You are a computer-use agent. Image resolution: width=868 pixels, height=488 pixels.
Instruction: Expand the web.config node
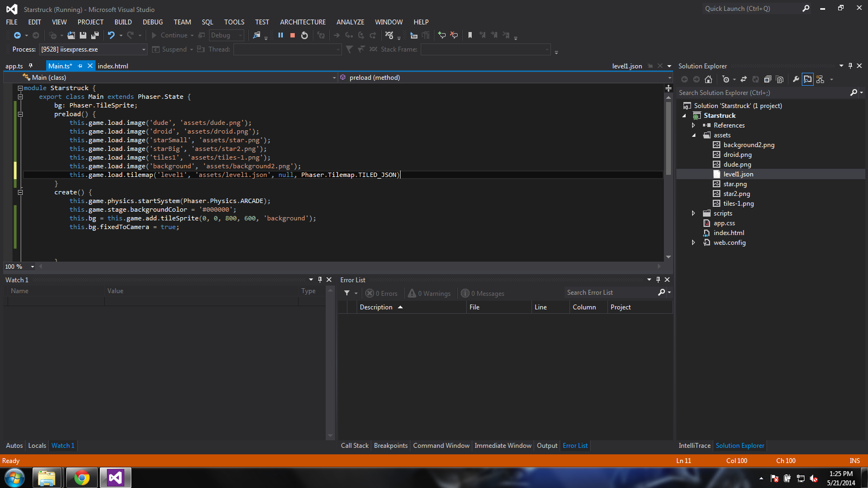tap(693, 243)
